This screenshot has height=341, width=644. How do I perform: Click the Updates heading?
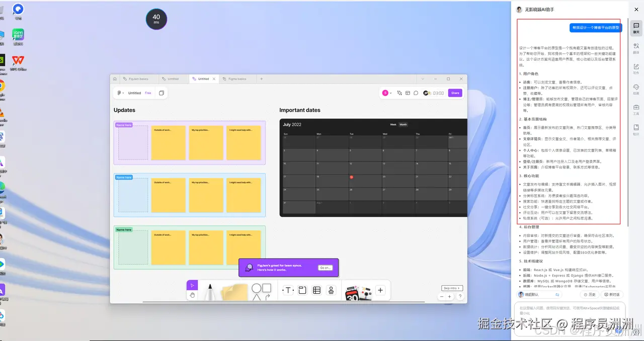[x=124, y=110]
